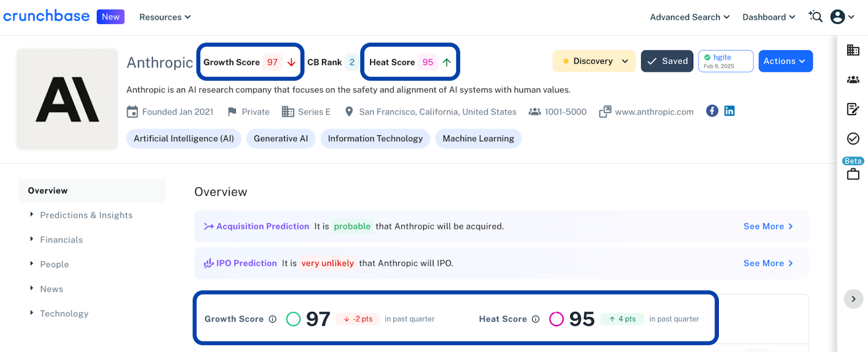The width and height of the screenshot is (868, 352).
Task: Click the magenta Heat Score circle indicator
Action: pyautogui.click(x=557, y=319)
